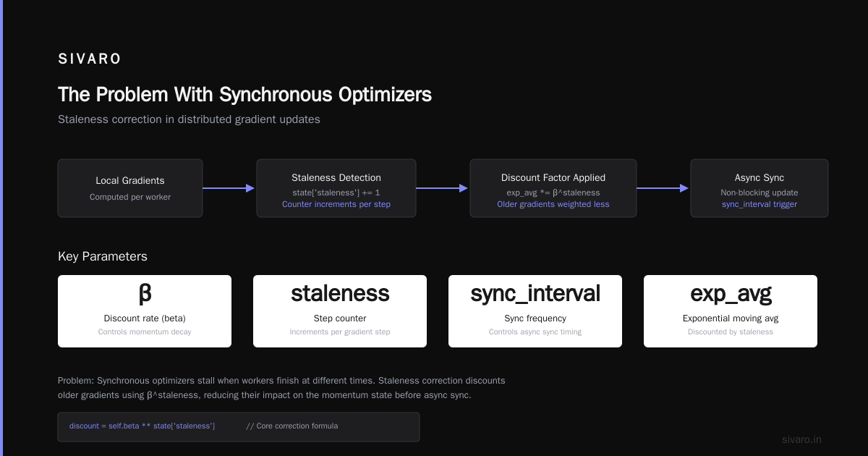This screenshot has width=868, height=456.
Task: Click the subtitle 'Staleness correction in distributed gradient updates'
Action: 189,119
